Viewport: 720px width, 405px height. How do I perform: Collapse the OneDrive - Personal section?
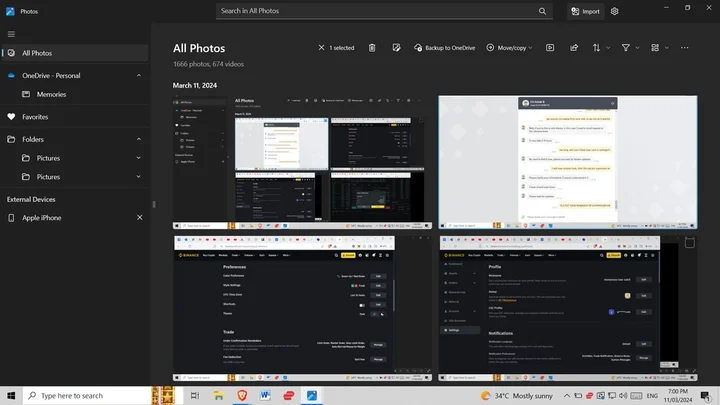[139, 75]
